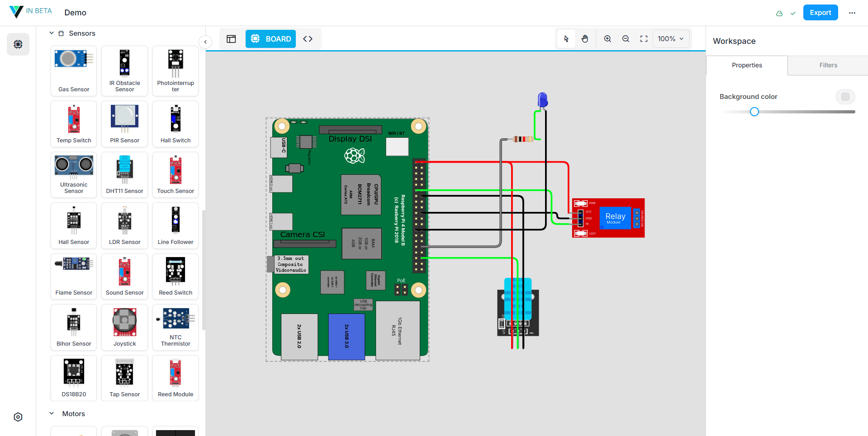Open the layout panel view icon
This screenshot has height=436, width=868.
point(231,39)
